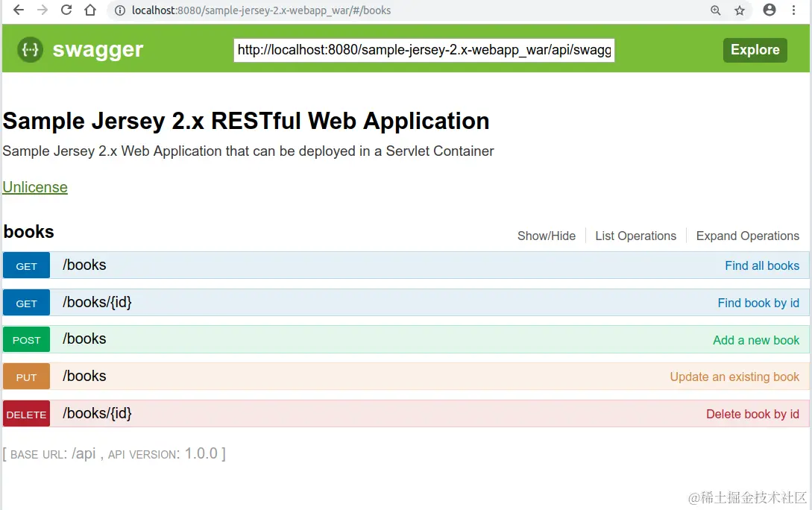Image resolution: width=812 pixels, height=510 pixels.
Task: Expand the DELETE /books/{id} path
Action: pyautogui.click(x=98, y=414)
